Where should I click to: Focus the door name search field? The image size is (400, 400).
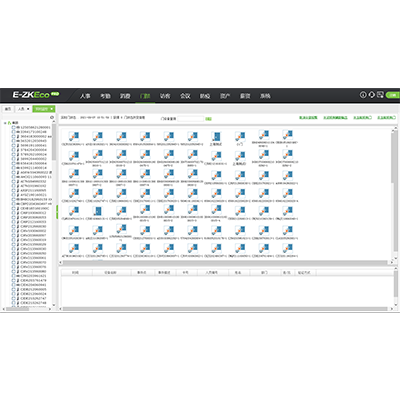(190, 119)
